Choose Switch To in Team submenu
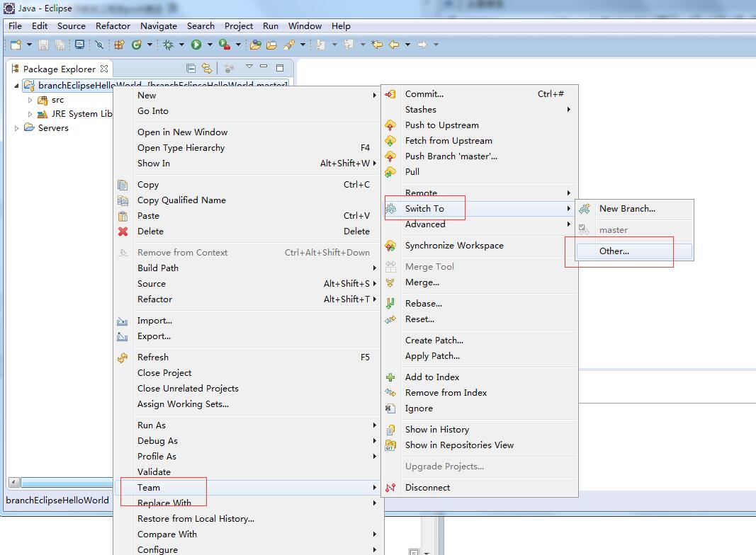The width and height of the screenshot is (756, 555). tap(480, 209)
